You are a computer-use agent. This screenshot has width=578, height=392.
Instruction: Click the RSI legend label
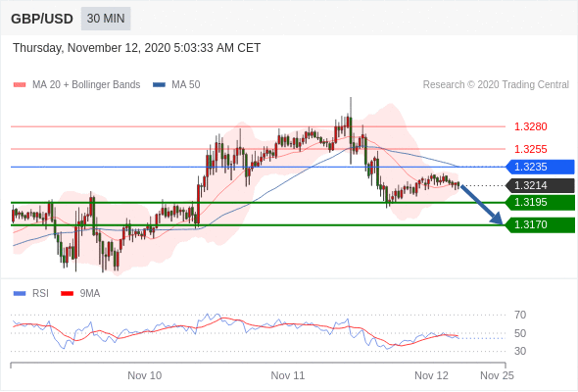[x=40, y=294]
